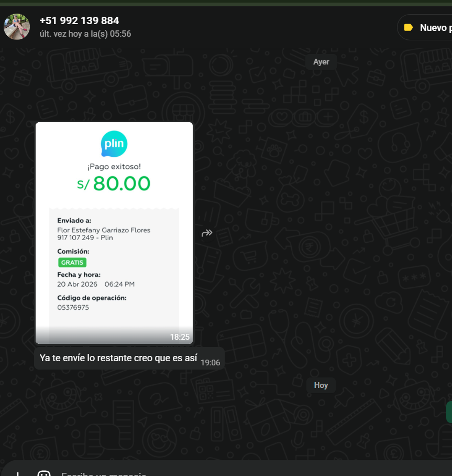The height and width of the screenshot is (476, 452).
Task: Click the S/ 80.00 amount
Action: point(114,183)
